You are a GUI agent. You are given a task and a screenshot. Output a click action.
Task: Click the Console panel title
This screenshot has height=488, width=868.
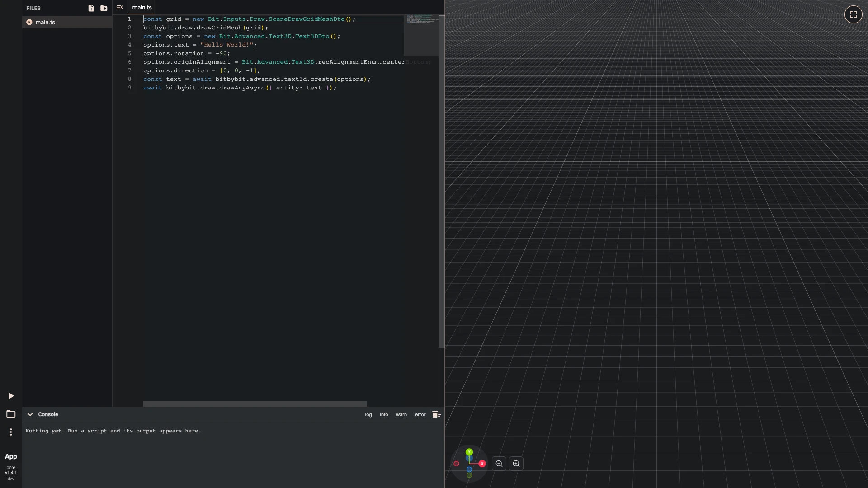click(48, 414)
